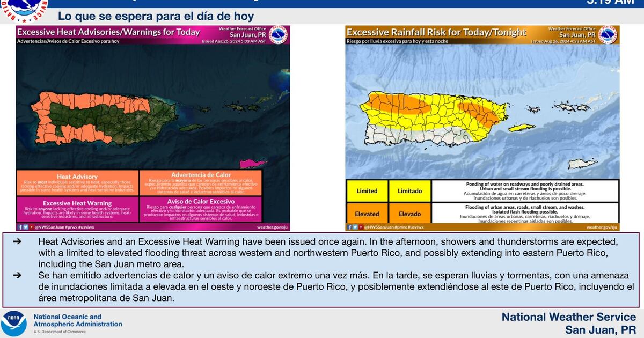
Task: Select the yellow Limitado legend box
Action: point(409,191)
